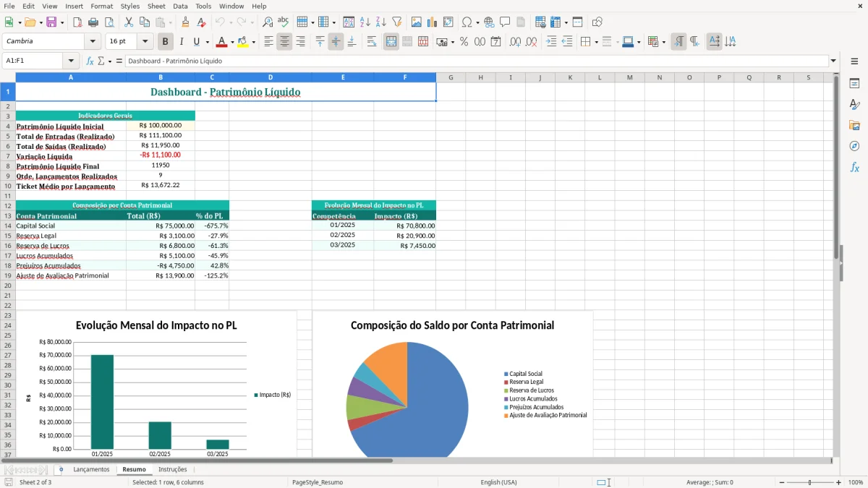
Task: Clear direct formatting icon
Action: pos(201,22)
